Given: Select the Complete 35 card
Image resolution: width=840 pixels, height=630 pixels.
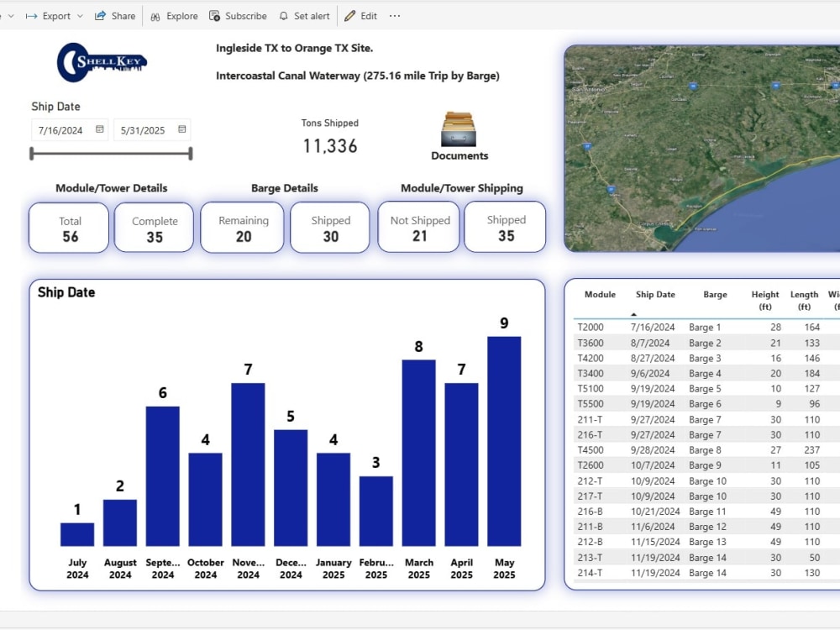Looking at the screenshot, I should pyautogui.click(x=155, y=228).
